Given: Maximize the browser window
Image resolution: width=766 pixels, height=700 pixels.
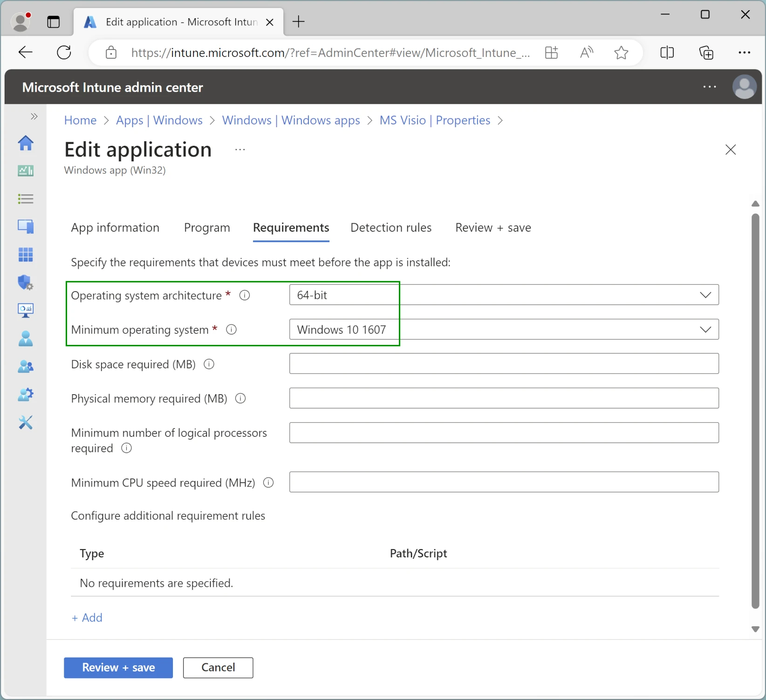Looking at the screenshot, I should click(x=705, y=14).
